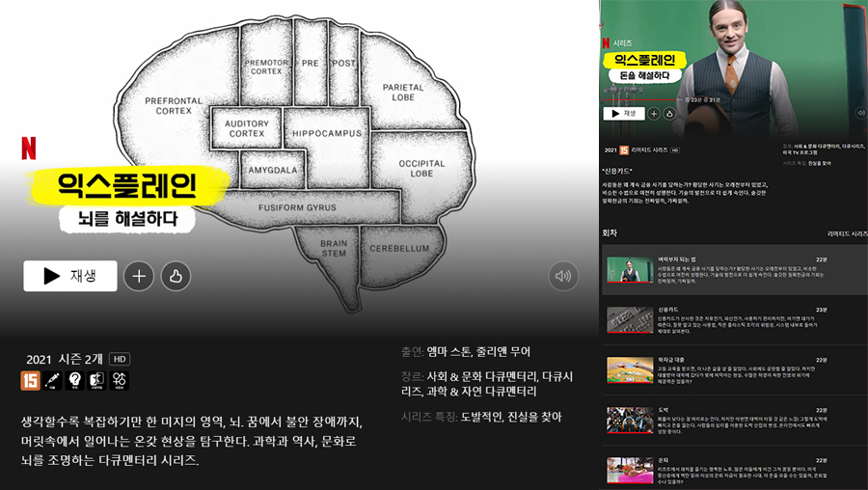Click the HD badge next to 시즌 2개
868x490 pixels.
coord(120,359)
